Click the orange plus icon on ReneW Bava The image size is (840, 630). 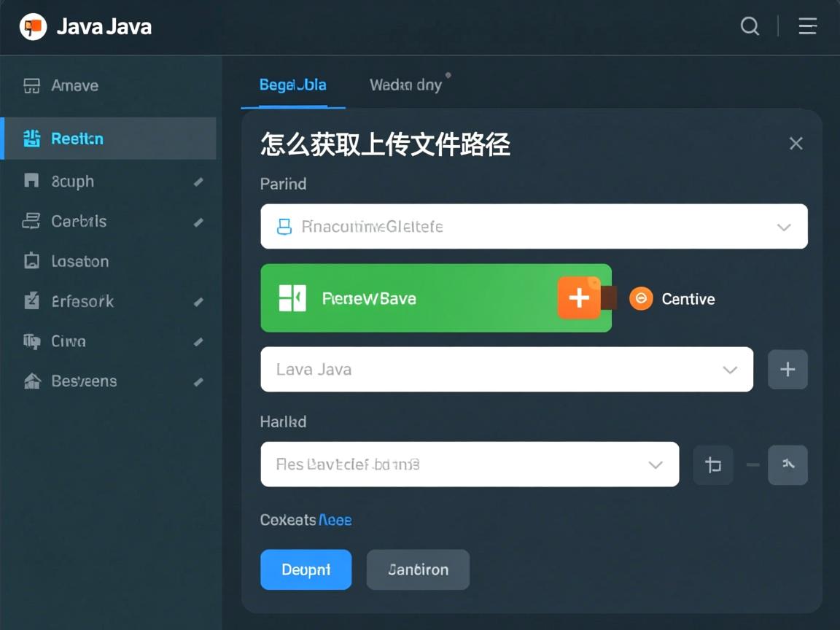(x=578, y=297)
